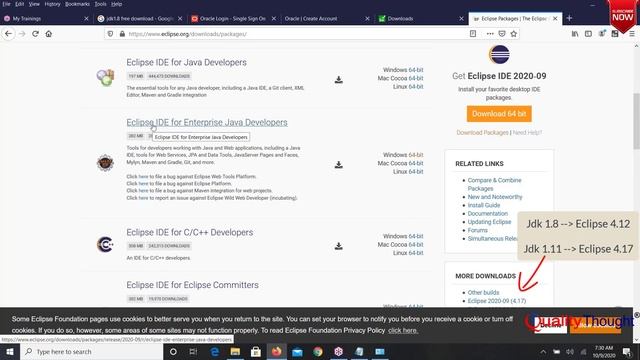Open page actions three-dots menu
640x360 pixels.
tap(490, 34)
